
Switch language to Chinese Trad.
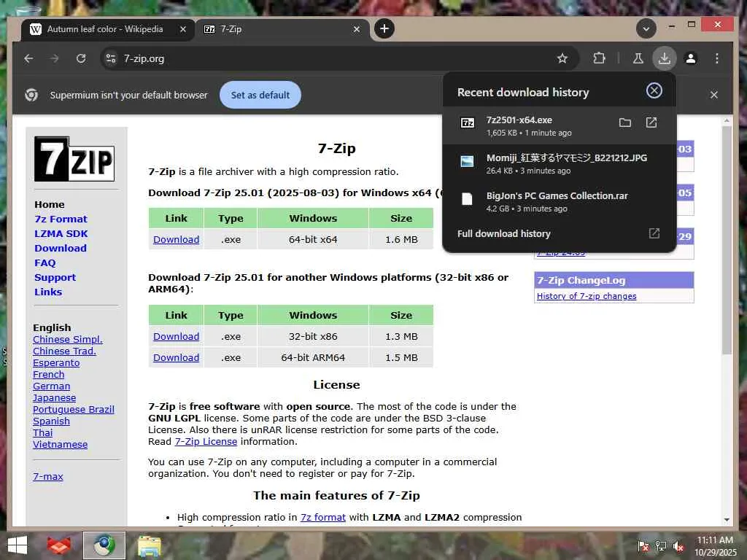[64, 351]
